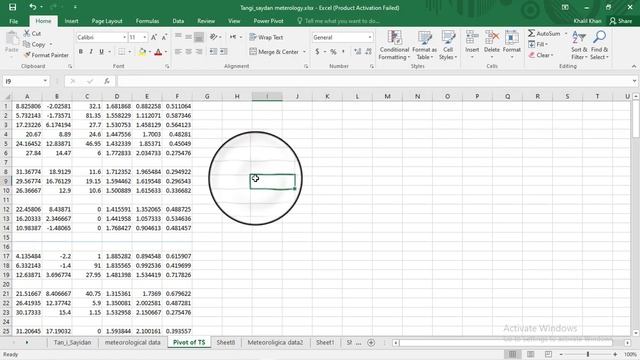
Task: Open the meteorological data sheet tab
Action: click(x=132, y=342)
